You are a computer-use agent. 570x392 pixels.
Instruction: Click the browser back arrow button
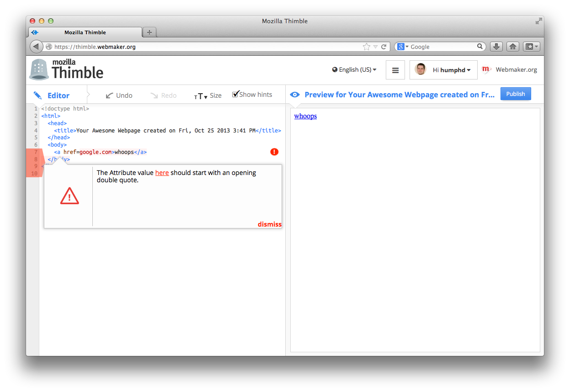[36, 47]
